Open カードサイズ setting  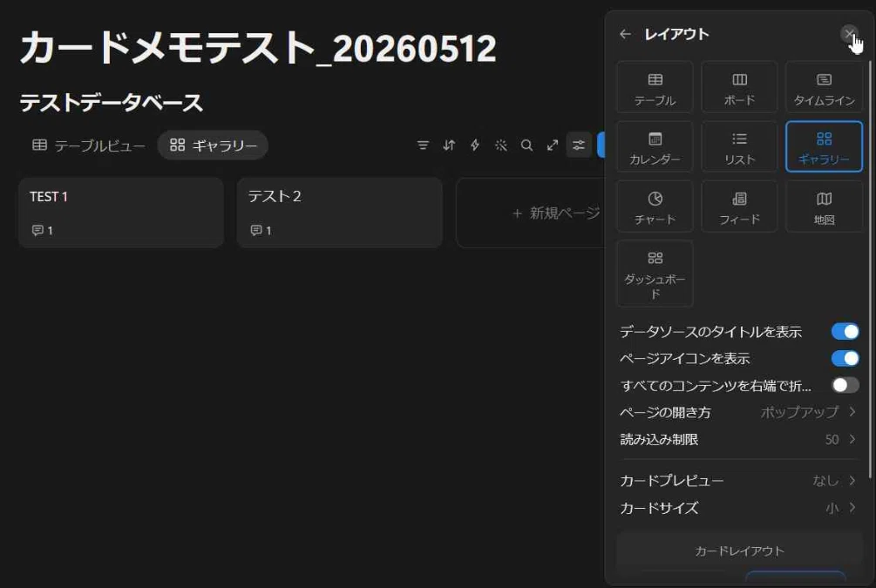coord(738,508)
